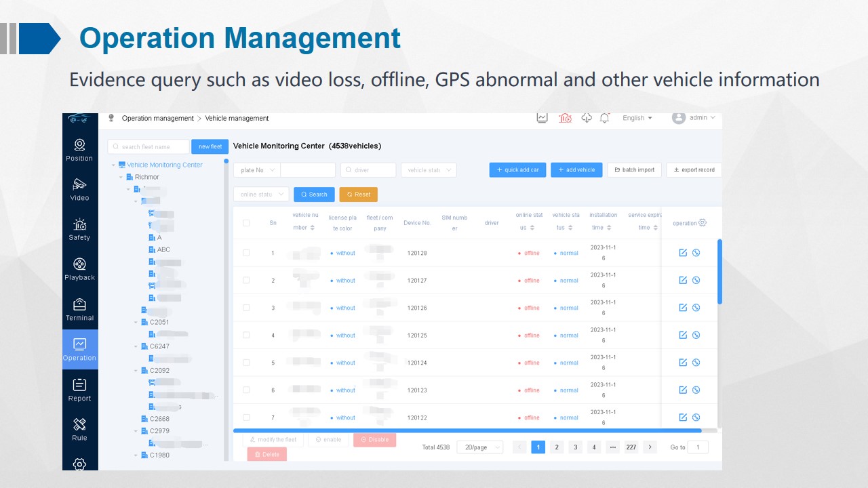Image resolution: width=868 pixels, height=488 pixels.
Task: Go to page 3
Action: pos(576,447)
